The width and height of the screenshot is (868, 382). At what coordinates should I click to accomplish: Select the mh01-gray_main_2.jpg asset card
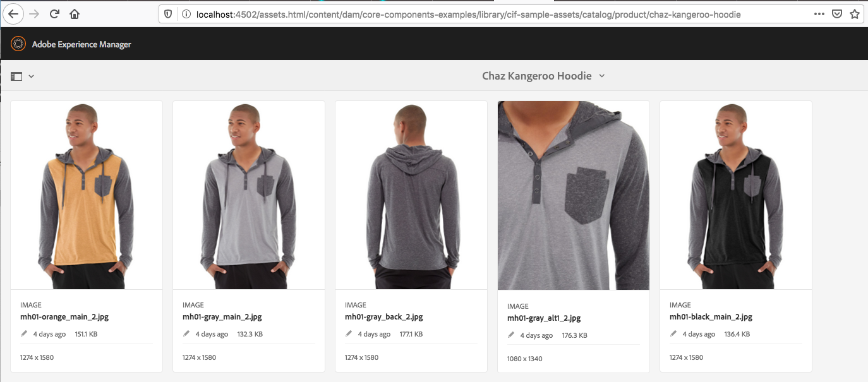click(x=249, y=236)
